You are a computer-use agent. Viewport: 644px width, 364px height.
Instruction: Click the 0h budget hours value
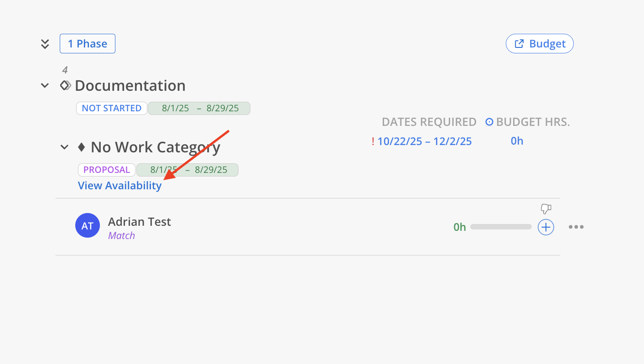click(x=517, y=141)
